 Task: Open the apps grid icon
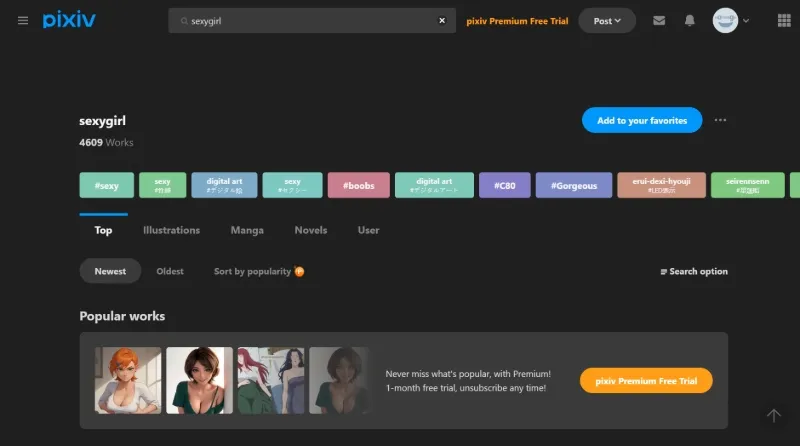[784, 20]
